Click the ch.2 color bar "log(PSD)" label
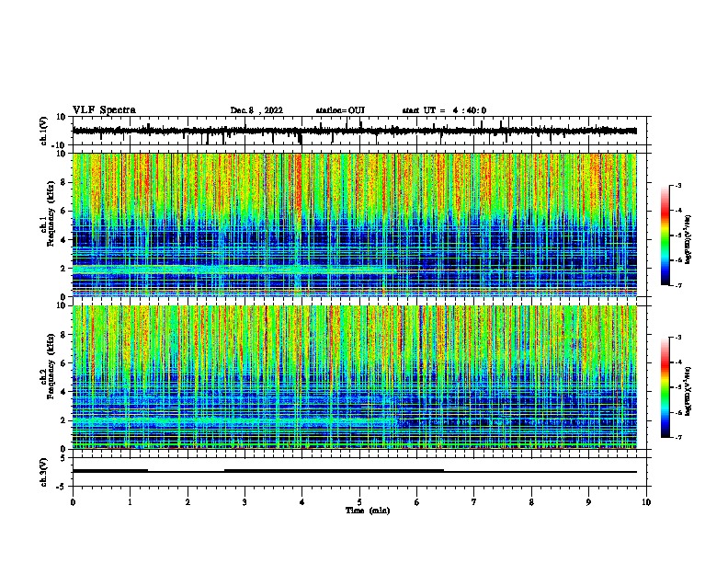728x563 pixels. 688,391
